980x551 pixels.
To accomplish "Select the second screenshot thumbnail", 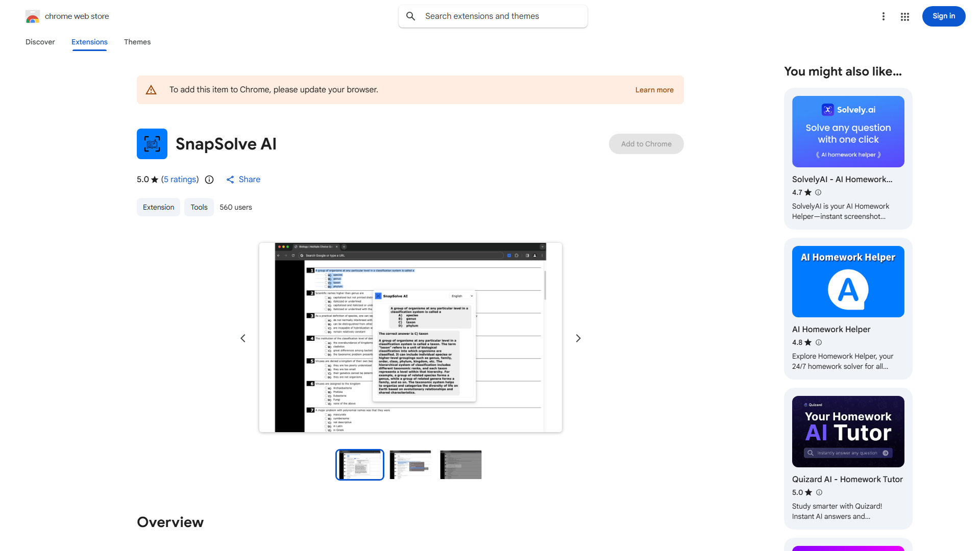I will tap(410, 465).
